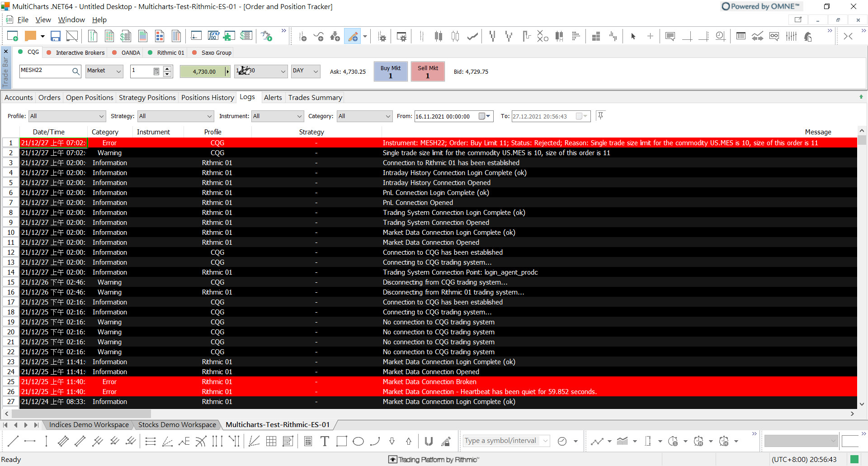Open the PowerLanguage Editor (f(x)) icon
This screenshot has width=868, height=466.
point(213,36)
